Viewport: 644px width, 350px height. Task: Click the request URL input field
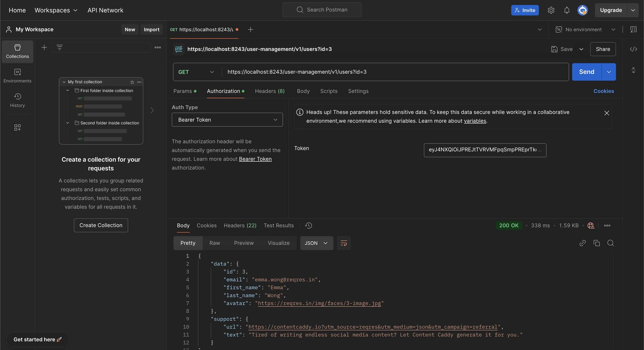[x=395, y=72]
